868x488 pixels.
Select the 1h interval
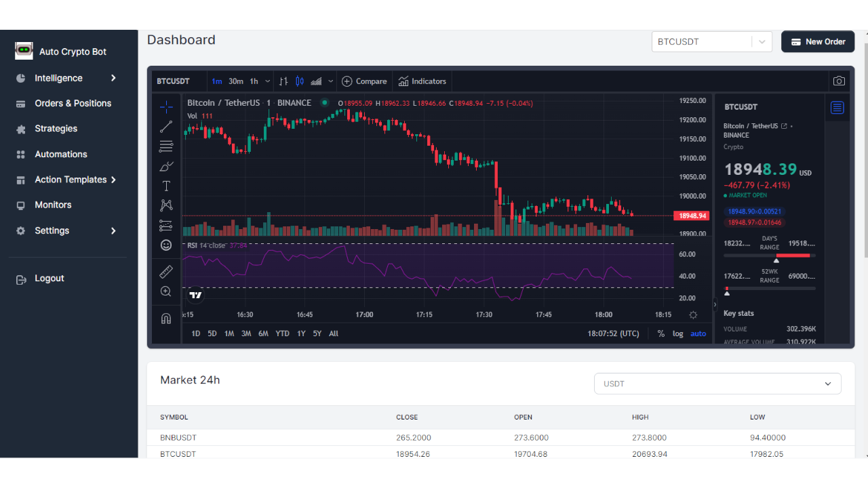point(254,81)
